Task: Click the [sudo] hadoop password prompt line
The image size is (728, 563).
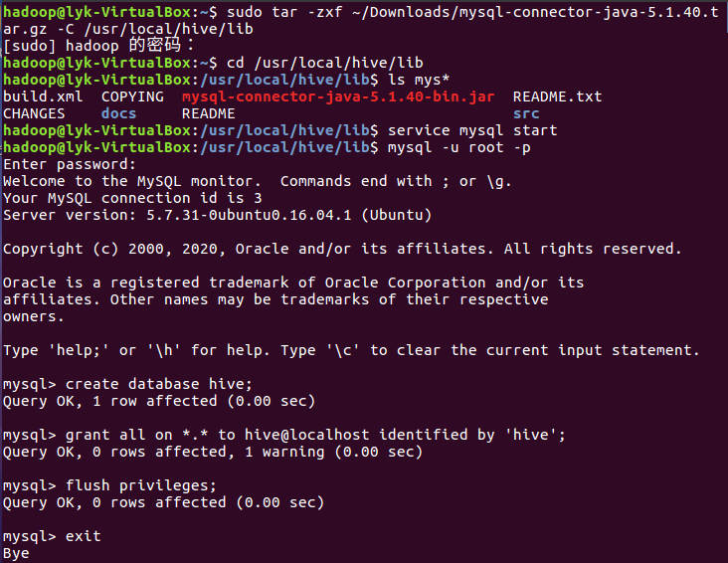Action: click(x=99, y=46)
